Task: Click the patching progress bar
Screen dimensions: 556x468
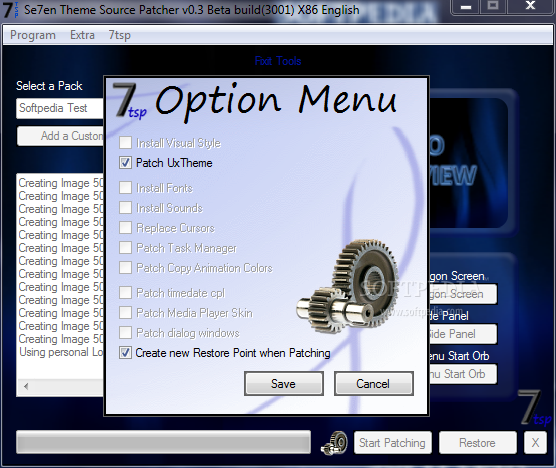Action: click(163, 442)
